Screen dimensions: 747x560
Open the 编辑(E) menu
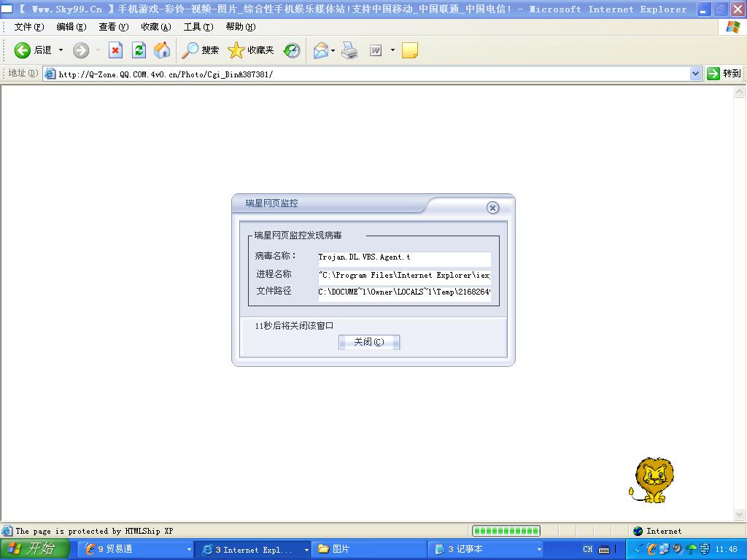tap(71, 27)
